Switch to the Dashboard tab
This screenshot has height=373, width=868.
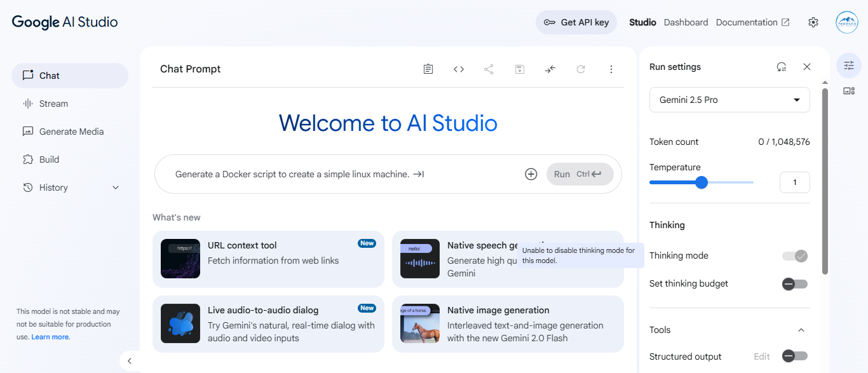tap(686, 22)
